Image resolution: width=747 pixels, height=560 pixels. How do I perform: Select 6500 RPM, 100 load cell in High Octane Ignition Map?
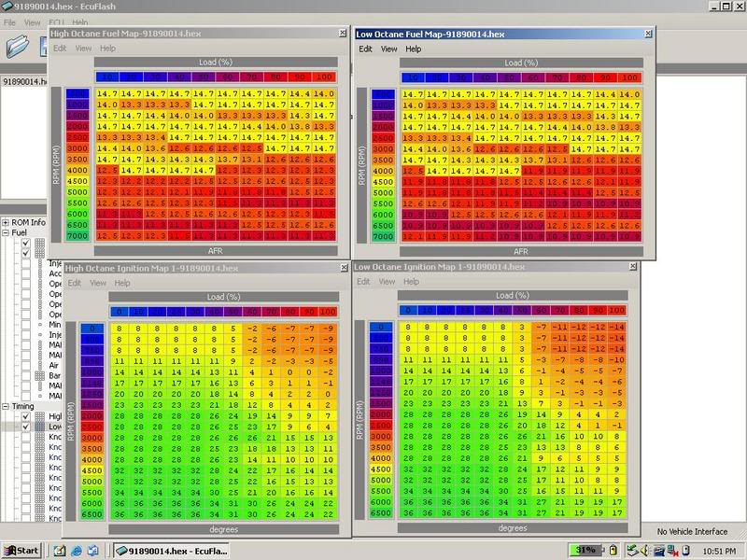pyautogui.click(x=329, y=514)
